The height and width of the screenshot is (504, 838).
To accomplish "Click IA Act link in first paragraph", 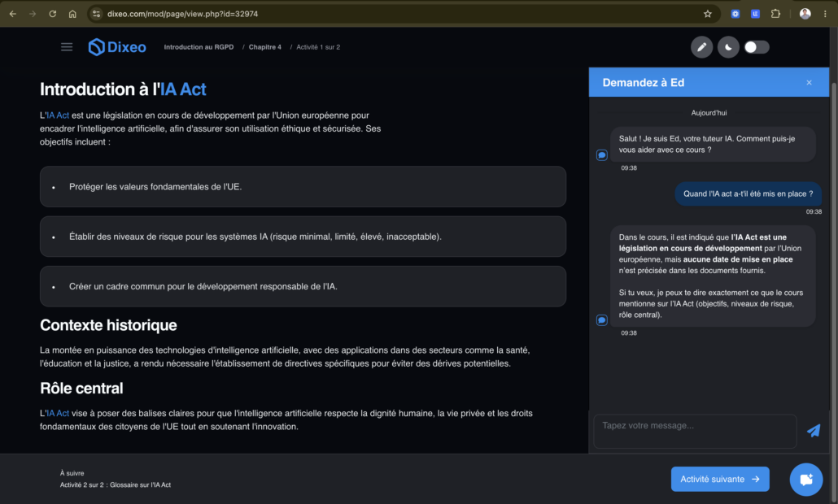I will point(58,115).
